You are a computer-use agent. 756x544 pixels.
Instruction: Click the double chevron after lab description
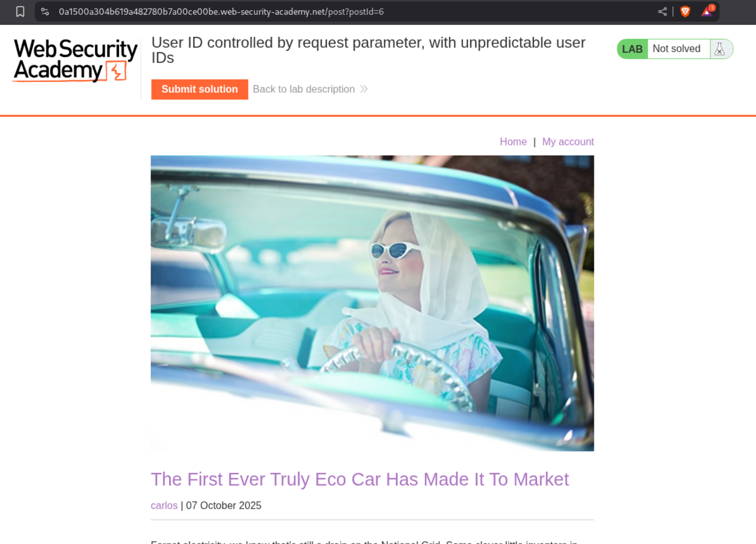364,89
